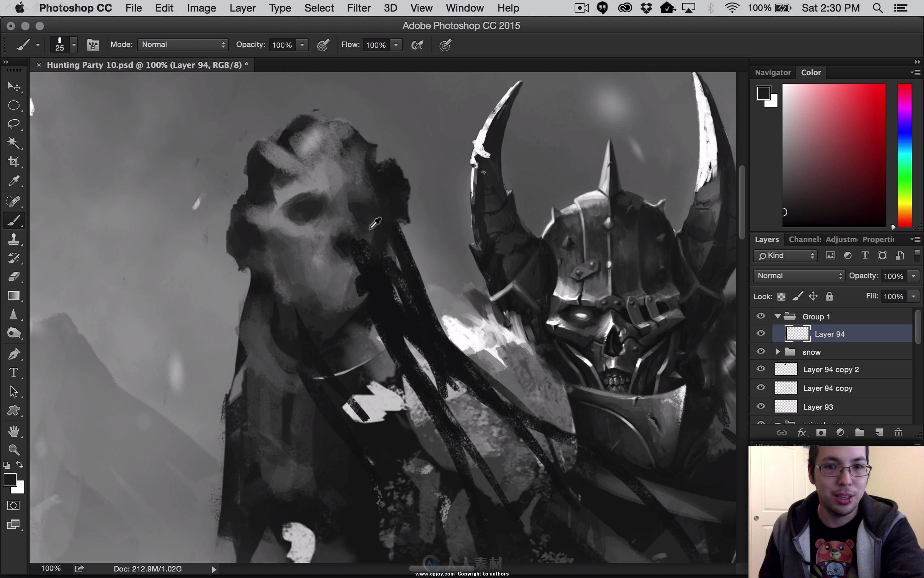Switch to the Channels tab
Screen dimensions: 924x578
pos(805,239)
